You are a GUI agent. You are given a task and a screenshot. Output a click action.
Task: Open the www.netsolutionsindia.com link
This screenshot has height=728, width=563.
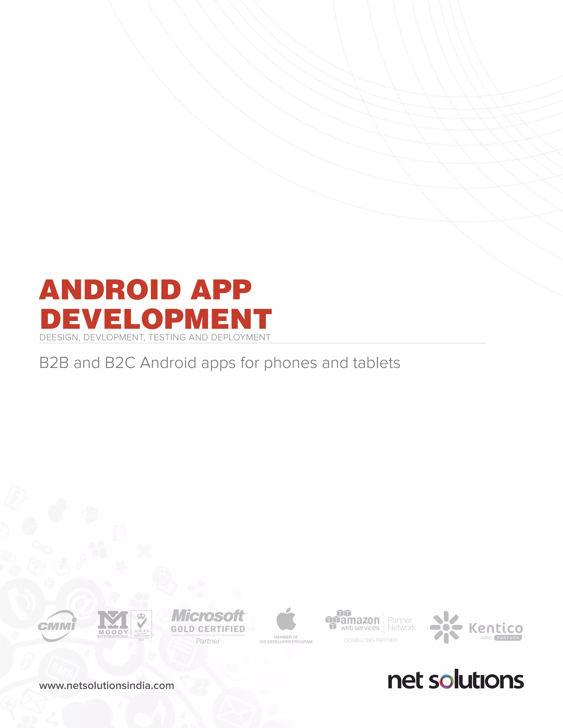click(106, 685)
